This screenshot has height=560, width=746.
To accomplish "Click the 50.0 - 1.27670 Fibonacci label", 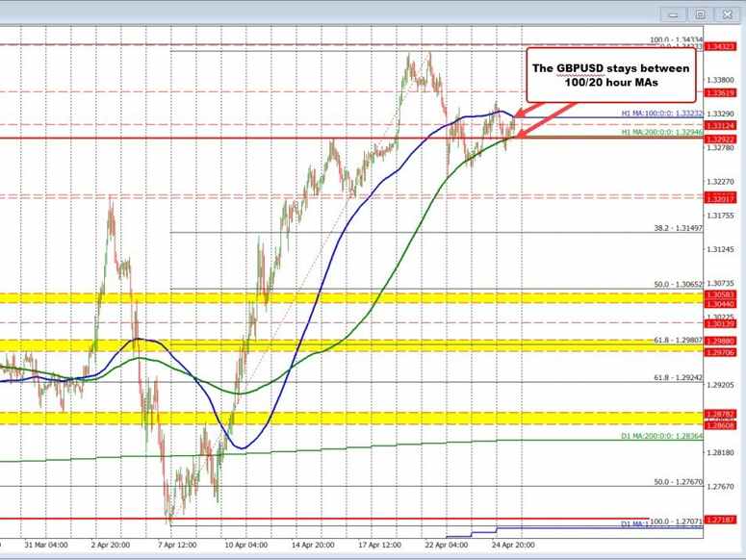I will [679, 482].
